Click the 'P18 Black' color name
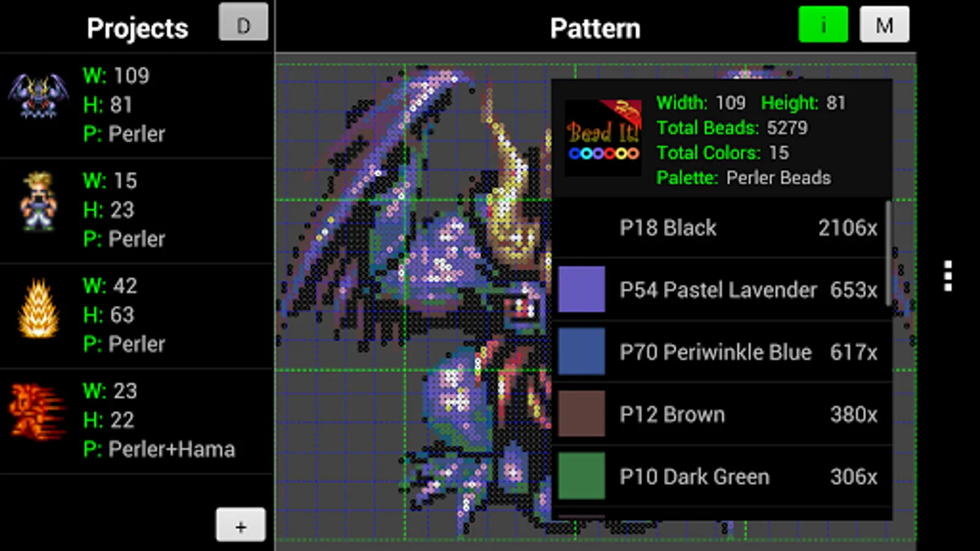The width and height of the screenshot is (980, 551). pyautogui.click(x=668, y=228)
